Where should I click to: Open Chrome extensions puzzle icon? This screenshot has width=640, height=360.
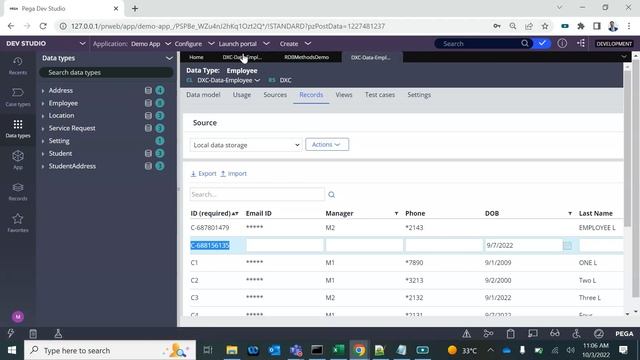pos(581,26)
